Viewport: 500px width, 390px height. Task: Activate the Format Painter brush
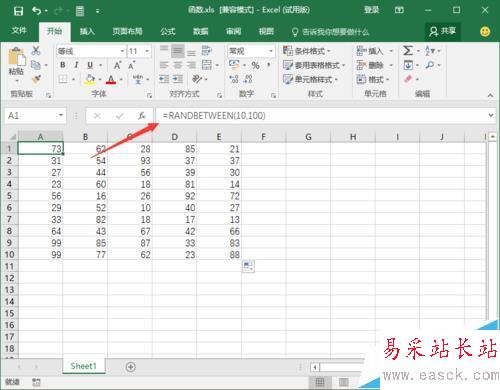[x=36, y=79]
